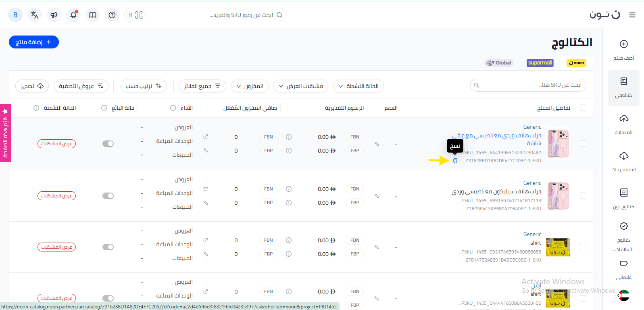Open the help question mark icon

click(x=112, y=15)
